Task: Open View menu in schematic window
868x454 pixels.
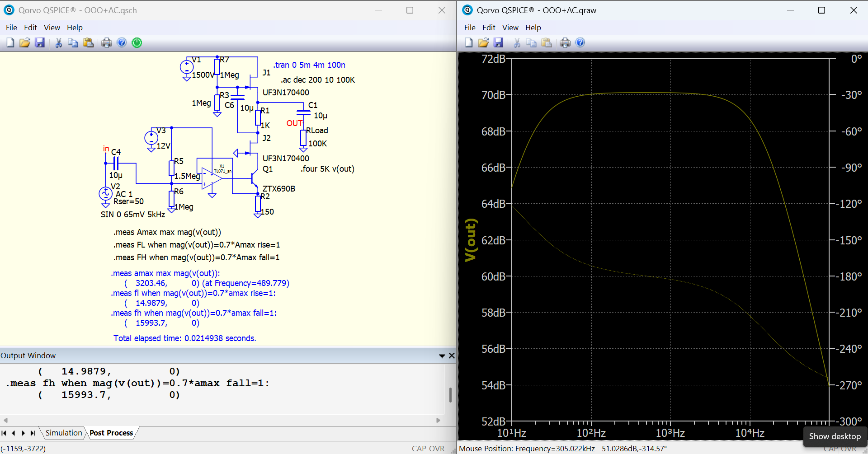Action: coord(52,28)
